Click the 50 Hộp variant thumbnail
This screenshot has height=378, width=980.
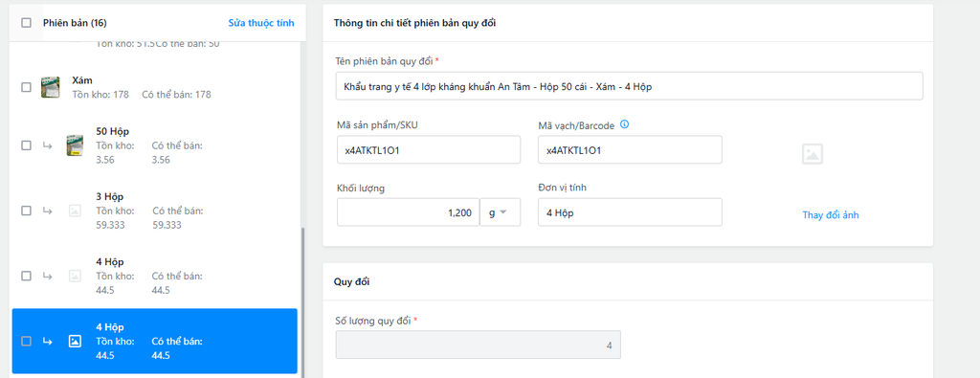(75, 145)
